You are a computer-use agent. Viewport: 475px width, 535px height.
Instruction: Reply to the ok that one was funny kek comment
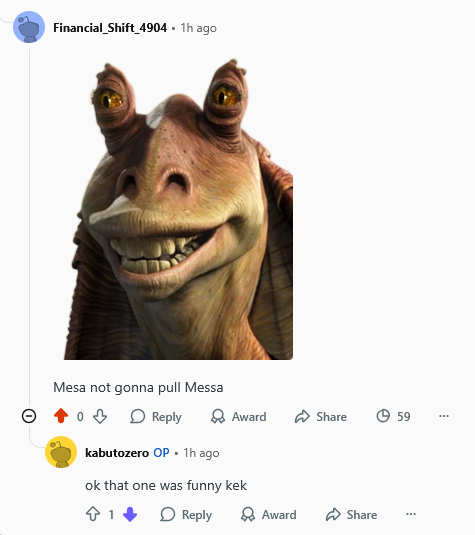186,515
